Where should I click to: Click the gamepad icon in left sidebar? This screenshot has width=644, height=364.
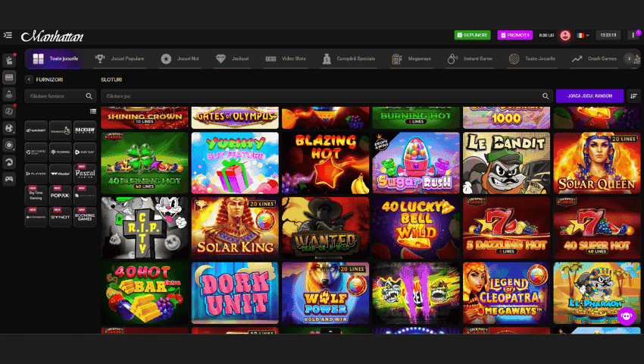9,179
